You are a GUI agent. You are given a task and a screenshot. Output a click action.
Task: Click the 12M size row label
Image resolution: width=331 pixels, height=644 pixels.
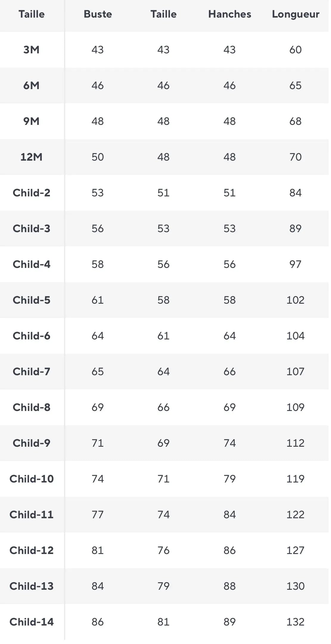click(x=31, y=157)
